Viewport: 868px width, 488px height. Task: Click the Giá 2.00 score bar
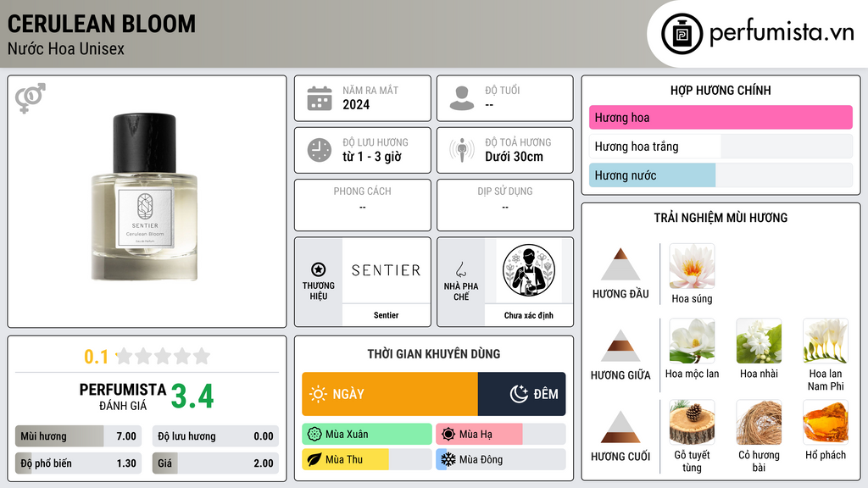215,463
